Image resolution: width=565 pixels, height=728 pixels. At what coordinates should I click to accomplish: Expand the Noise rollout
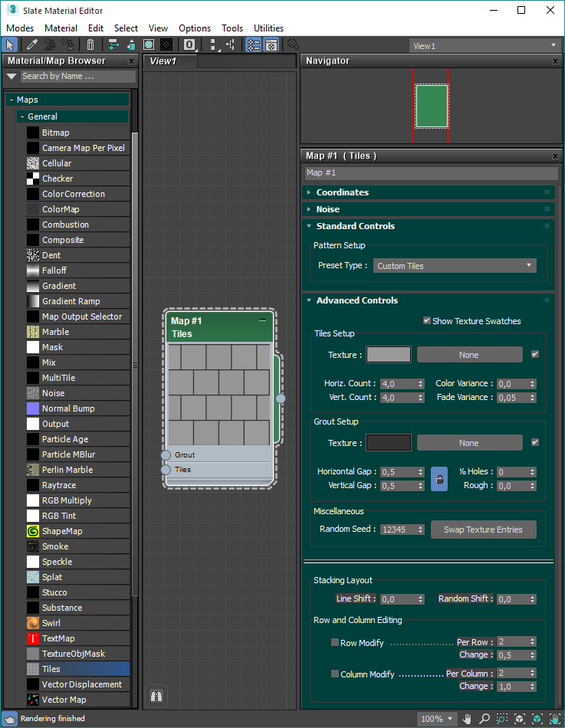(327, 209)
